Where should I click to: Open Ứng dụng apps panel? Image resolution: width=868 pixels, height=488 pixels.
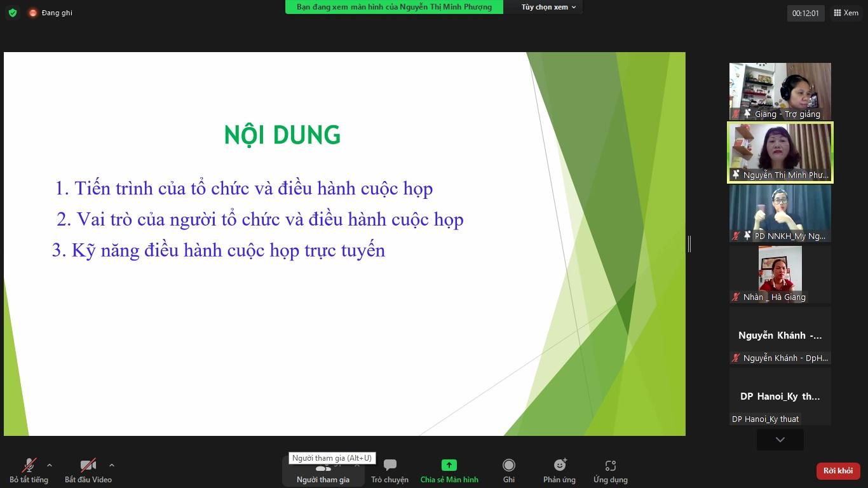click(x=610, y=471)
